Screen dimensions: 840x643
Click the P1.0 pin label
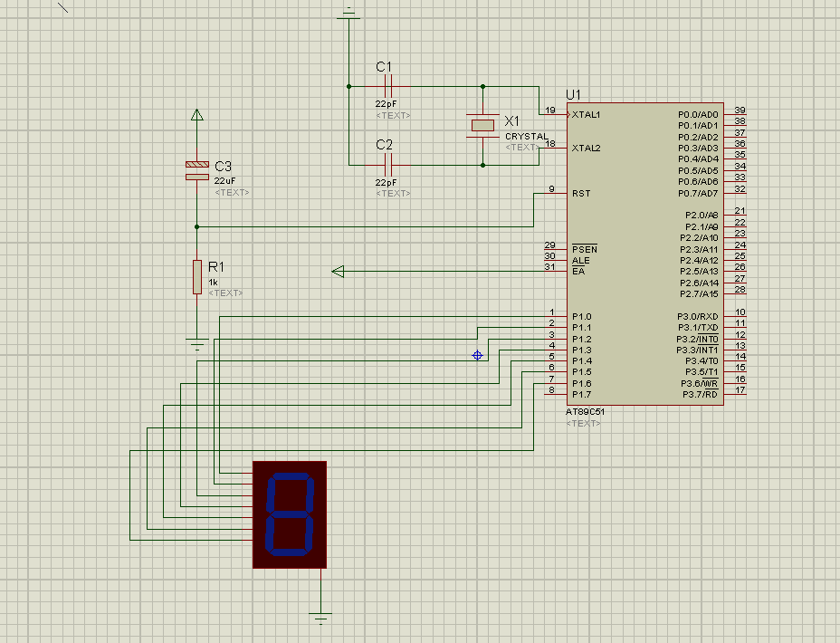point(582,317)
